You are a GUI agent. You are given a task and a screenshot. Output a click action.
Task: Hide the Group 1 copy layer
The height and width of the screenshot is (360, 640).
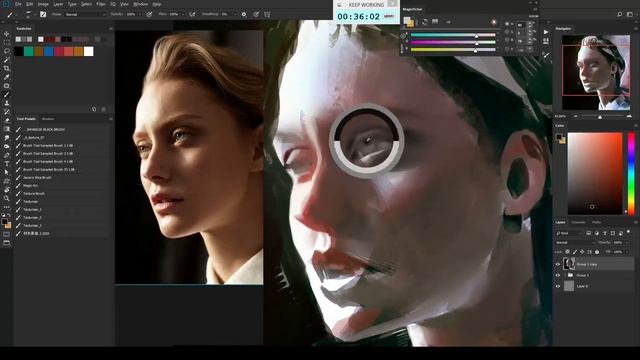point(558,264)
